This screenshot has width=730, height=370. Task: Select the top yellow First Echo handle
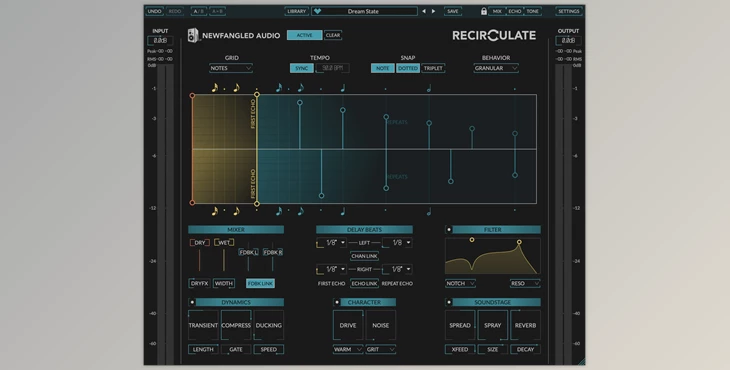[257, 94]
